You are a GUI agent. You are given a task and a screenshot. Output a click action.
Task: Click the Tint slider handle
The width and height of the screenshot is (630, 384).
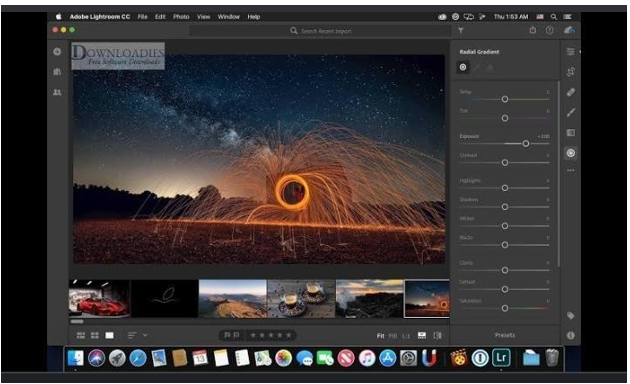click(x=505, y=118)
